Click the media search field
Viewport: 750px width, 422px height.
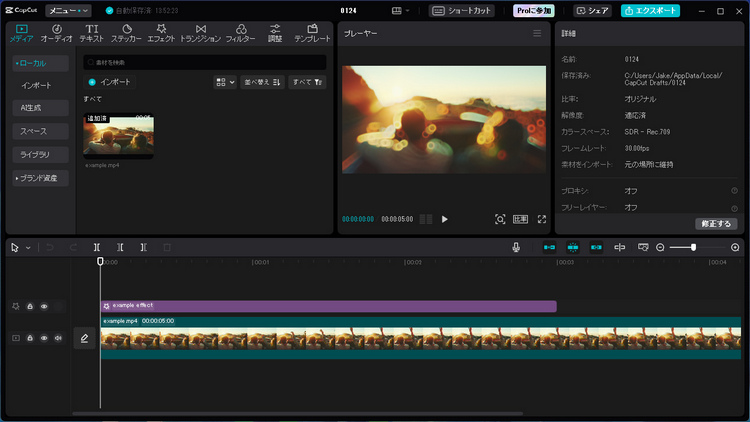click(205, 62)
